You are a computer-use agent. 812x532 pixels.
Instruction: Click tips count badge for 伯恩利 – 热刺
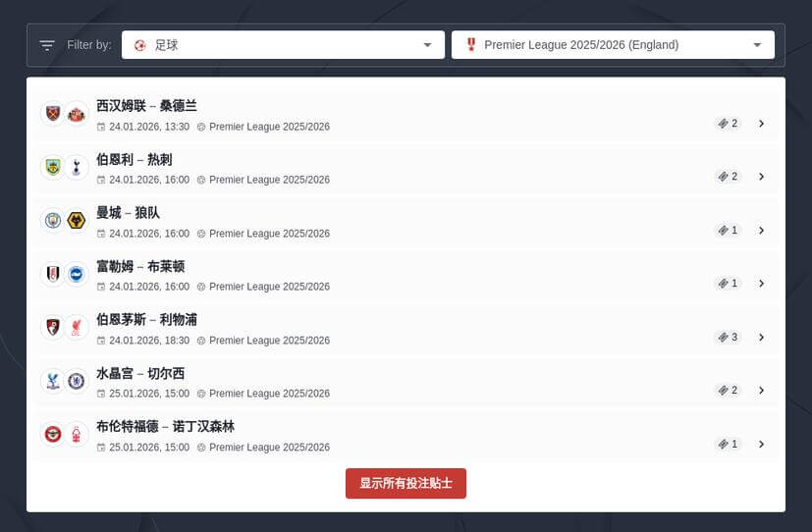tap(728, 177)
